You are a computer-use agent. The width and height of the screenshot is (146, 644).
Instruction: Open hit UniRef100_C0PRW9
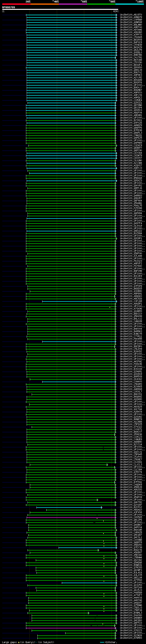click(x=131, y=20)
